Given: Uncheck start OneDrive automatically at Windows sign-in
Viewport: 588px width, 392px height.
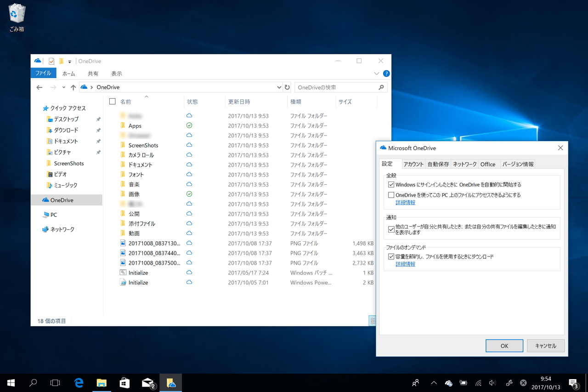Looking at the screenshot, I should point(391,185).
